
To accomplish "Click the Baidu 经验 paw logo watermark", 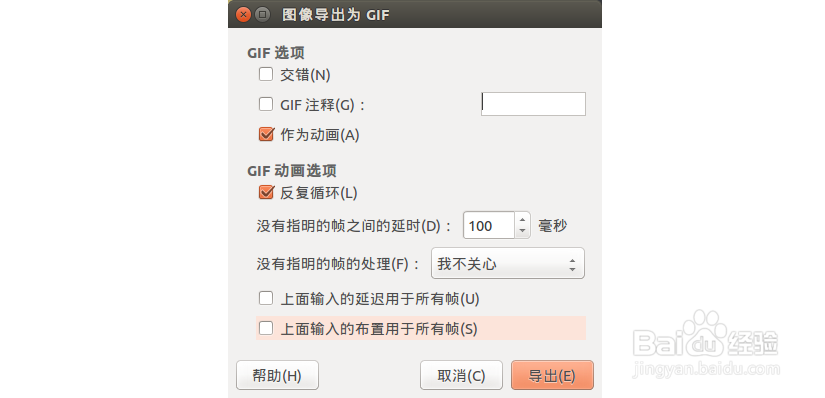I will pos(705,335).
